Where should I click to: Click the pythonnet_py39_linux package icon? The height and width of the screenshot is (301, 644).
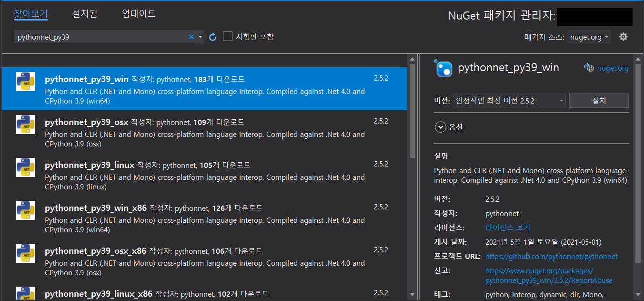tap(26, 167)
